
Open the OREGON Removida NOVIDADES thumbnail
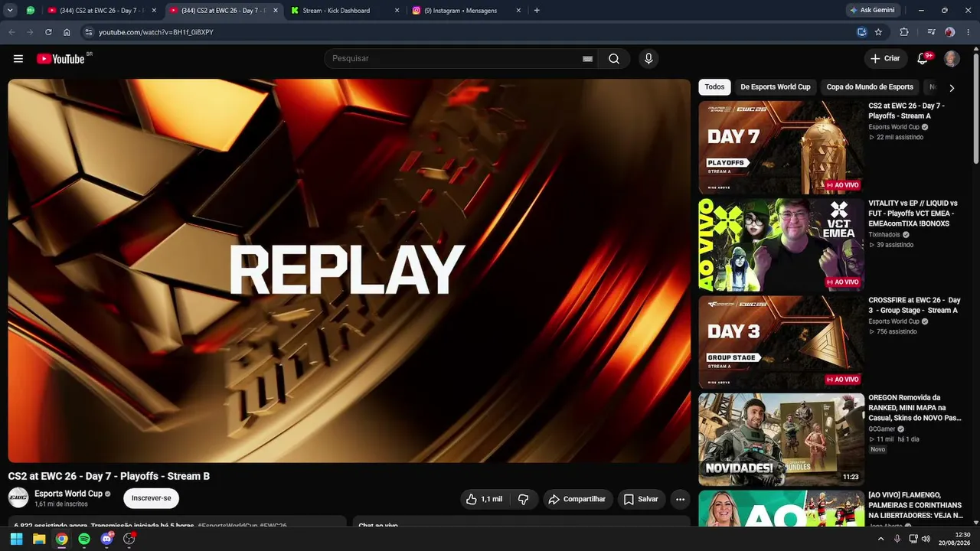click(782, 439)
